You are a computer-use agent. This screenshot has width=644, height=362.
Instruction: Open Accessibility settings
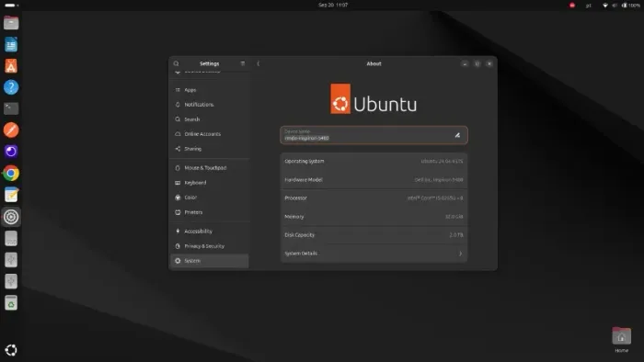tap(210, 232)
